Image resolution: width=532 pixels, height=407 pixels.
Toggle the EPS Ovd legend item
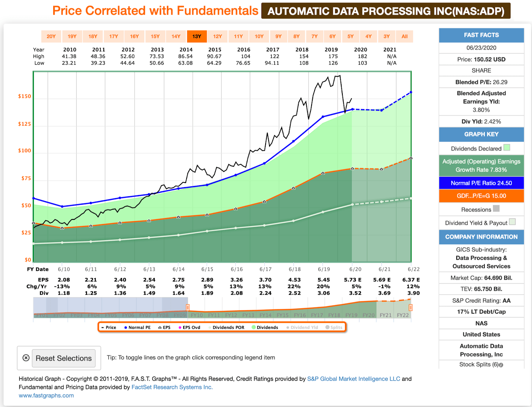(189, 328)
